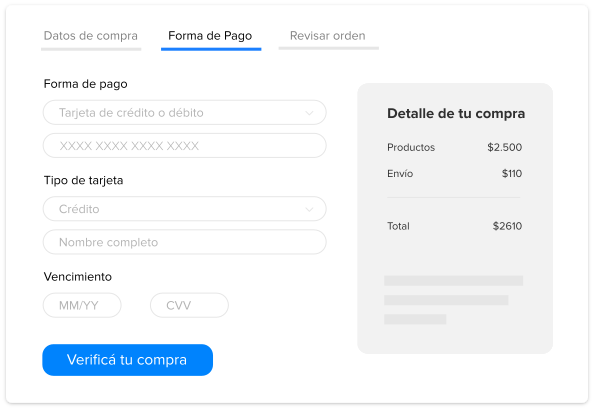Click the longest gray placeholder bar in the summary card
This screenshot has height=410, width=594.
coord(453,281)
